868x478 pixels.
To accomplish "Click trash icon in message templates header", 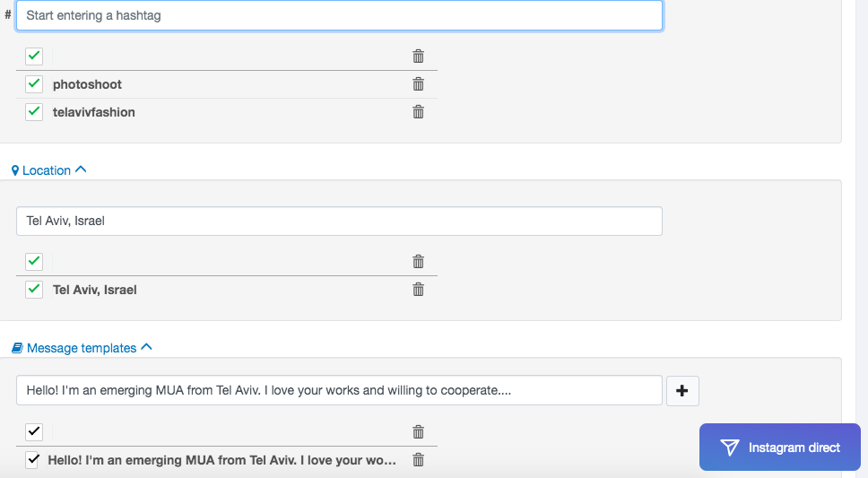I will click(418, 432).
